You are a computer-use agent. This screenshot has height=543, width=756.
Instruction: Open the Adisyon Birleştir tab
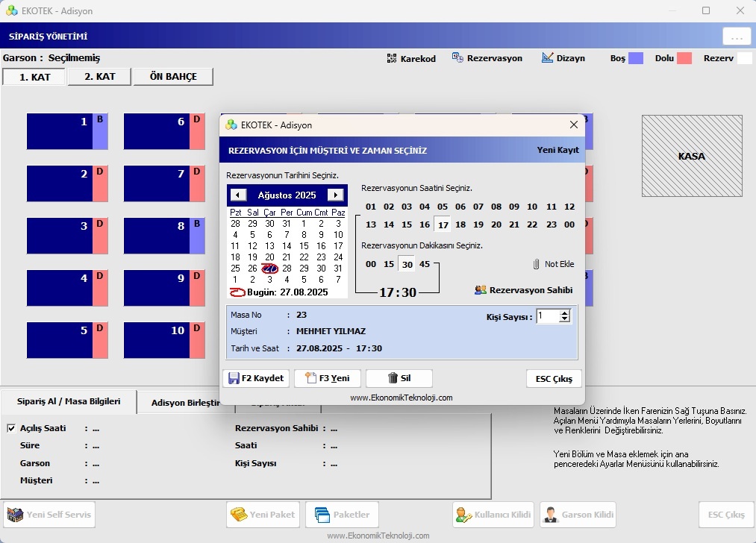[x=186, y=403]
